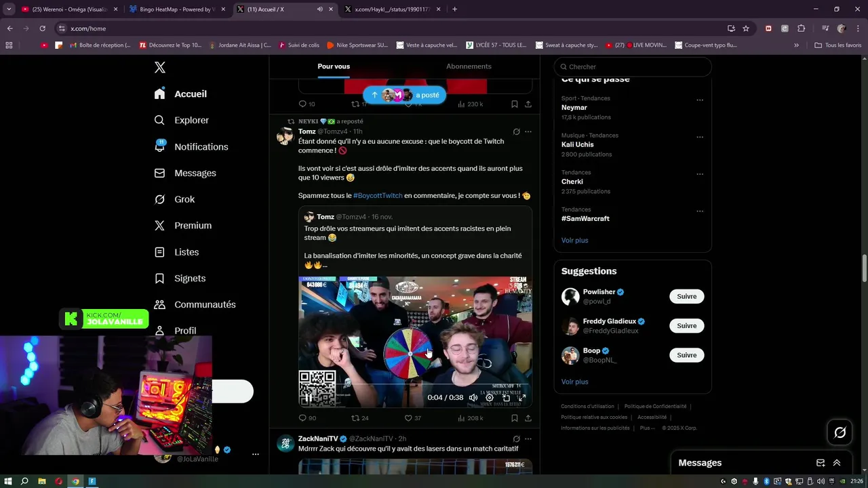Open the system volume tray icon
868x488 pixels.
click(x=821, y=481)
